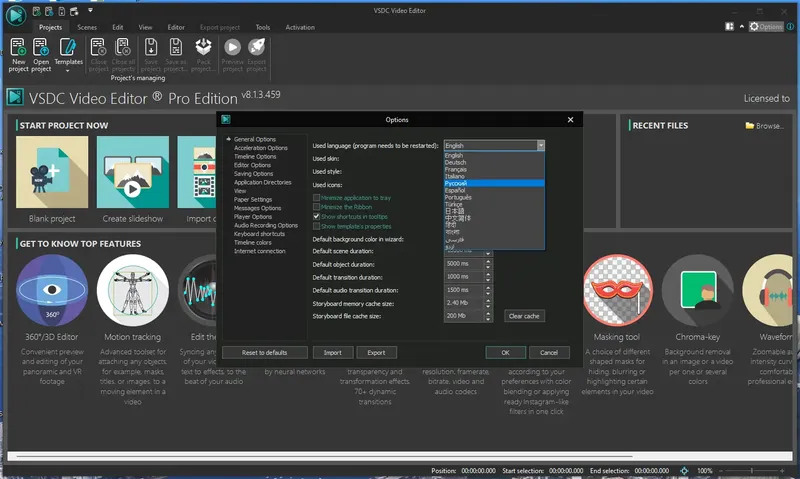This screenshot has height=479, width=800.
Task: Click the info icon at top right
Action: 790,27
